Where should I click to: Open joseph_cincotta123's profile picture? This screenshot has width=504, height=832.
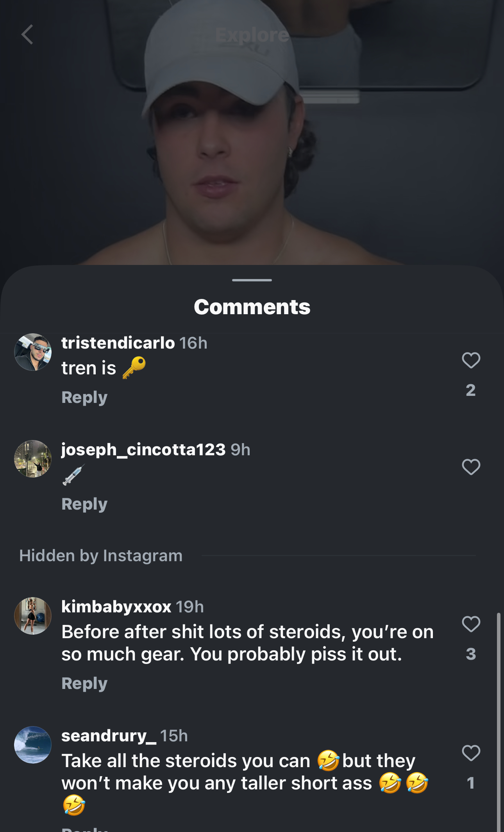point(33,459)
